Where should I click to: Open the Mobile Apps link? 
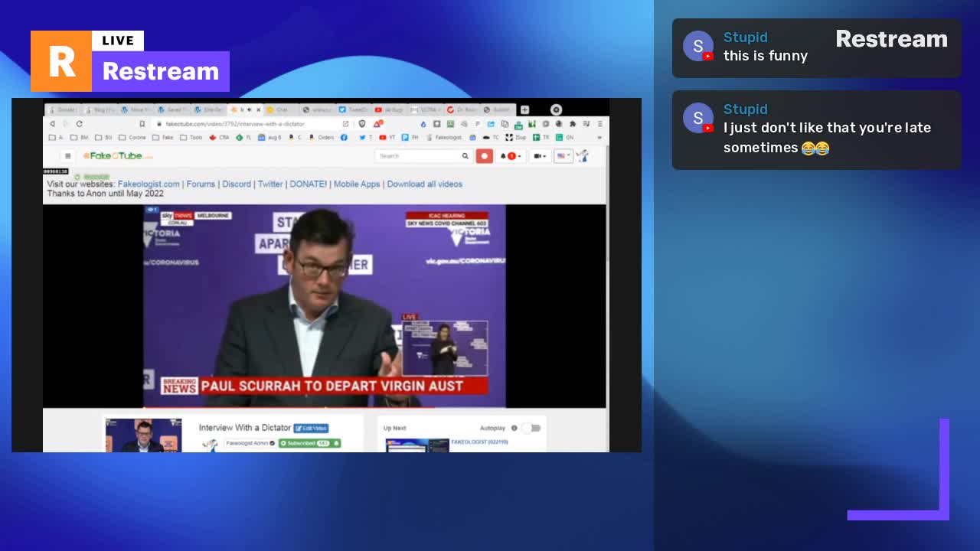(x=357, y=184)
